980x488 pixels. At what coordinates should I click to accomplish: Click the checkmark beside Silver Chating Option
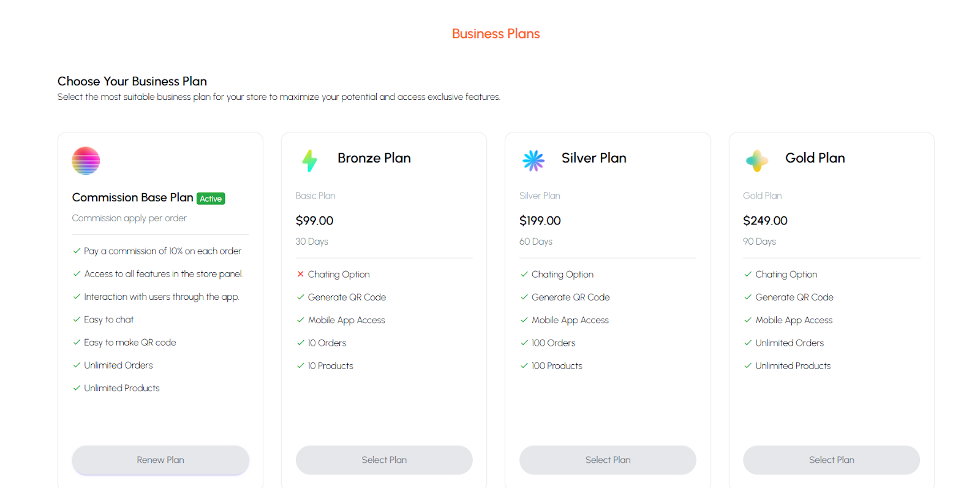tap(524, 274)
